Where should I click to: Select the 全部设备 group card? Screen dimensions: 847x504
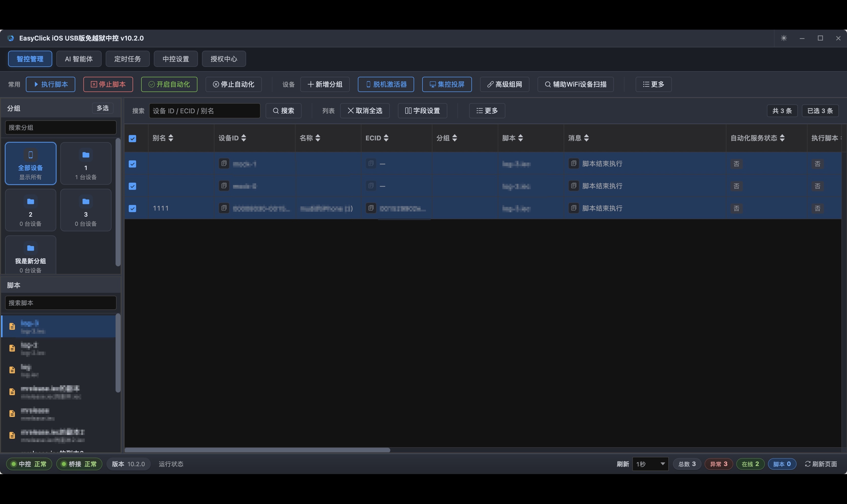[31, 163]
